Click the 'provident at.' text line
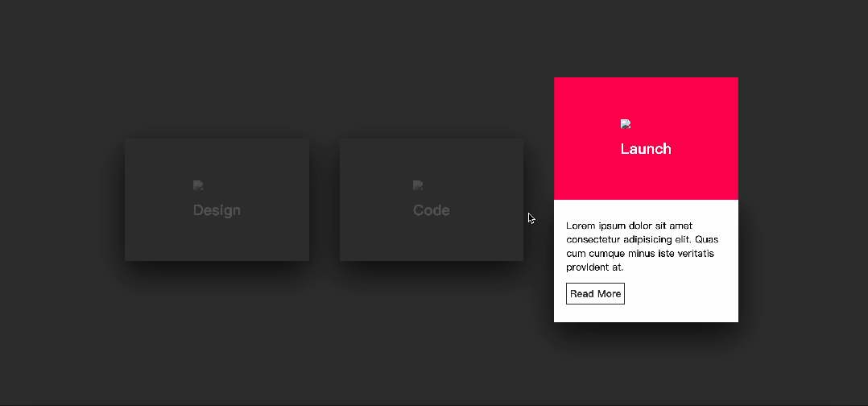 (x=594, y=267)
